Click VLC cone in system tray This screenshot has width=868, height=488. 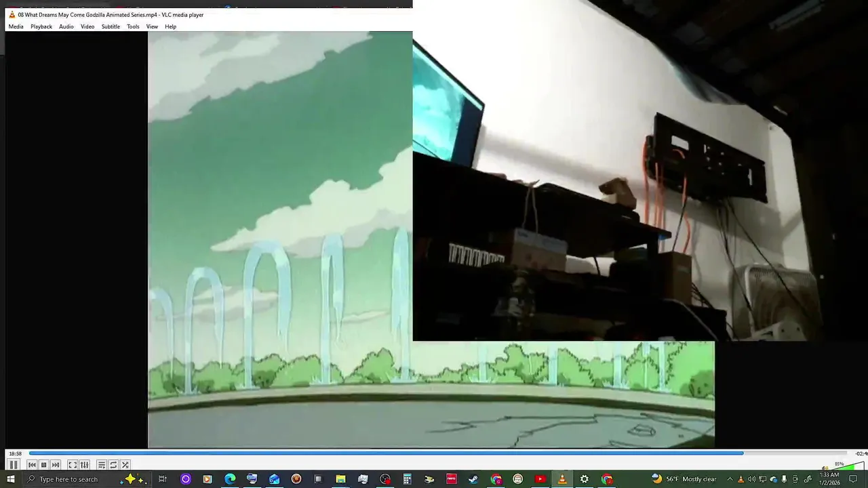pos(741,479)
